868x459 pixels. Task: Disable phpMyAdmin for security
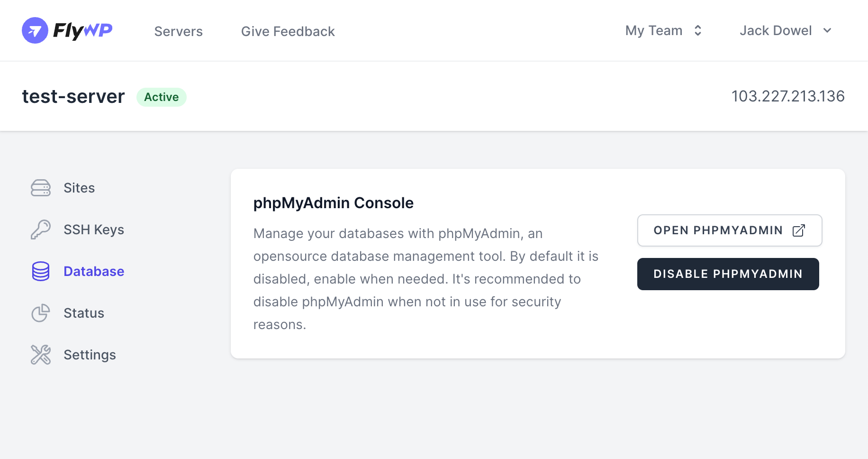[x=728, y=274]
